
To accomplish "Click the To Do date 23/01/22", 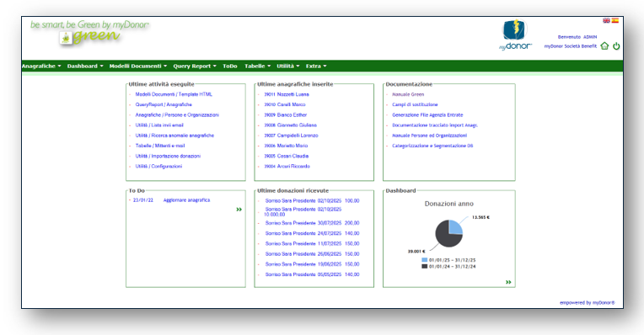I will [143, 200].
